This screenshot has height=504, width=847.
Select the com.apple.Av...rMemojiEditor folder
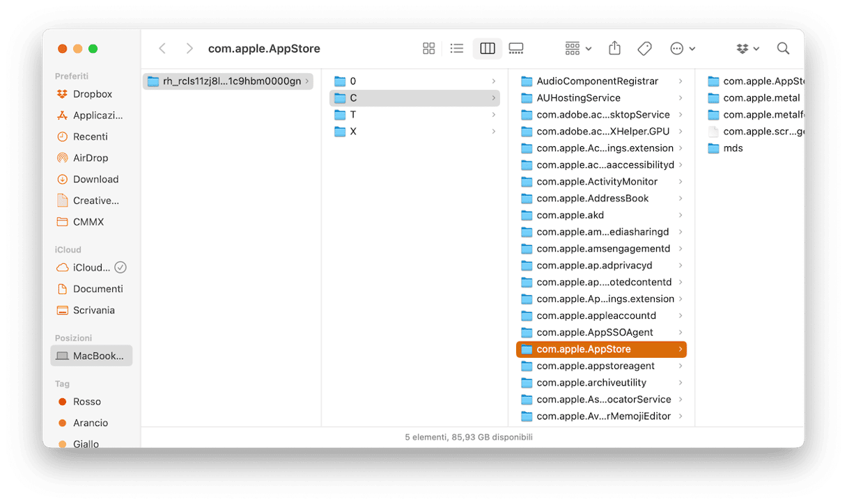[601, 416]
